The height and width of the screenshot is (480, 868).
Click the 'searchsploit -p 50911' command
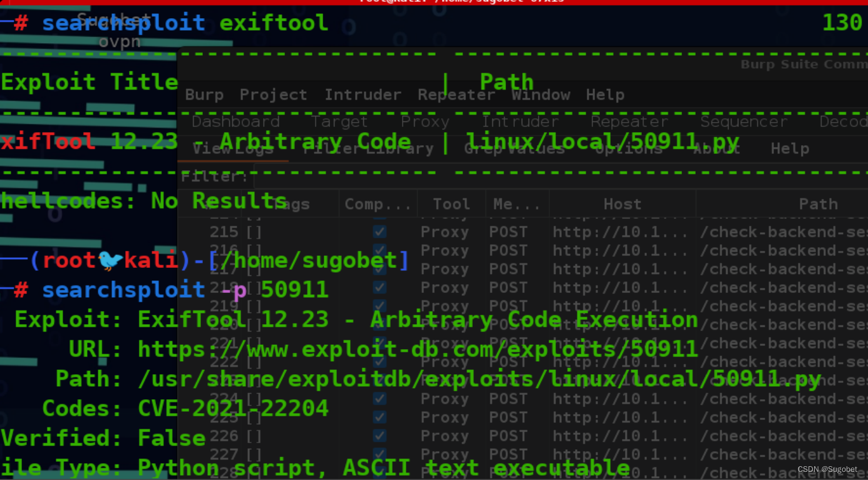[x=185, y=290]
